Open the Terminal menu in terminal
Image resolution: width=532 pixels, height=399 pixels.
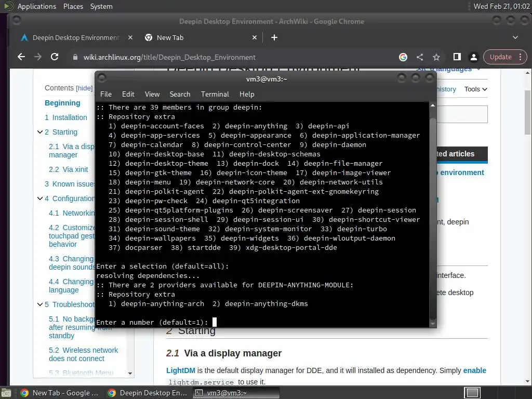coord(215,95)
